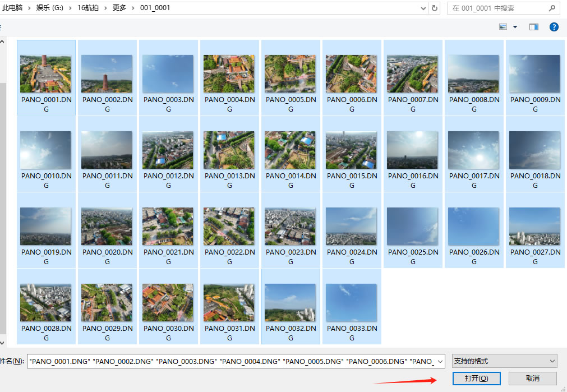The width and height of the screenshot is (567, 392).
Task: Click the scroll-down arrow of left scrollbar
Action: click(2, 342)
